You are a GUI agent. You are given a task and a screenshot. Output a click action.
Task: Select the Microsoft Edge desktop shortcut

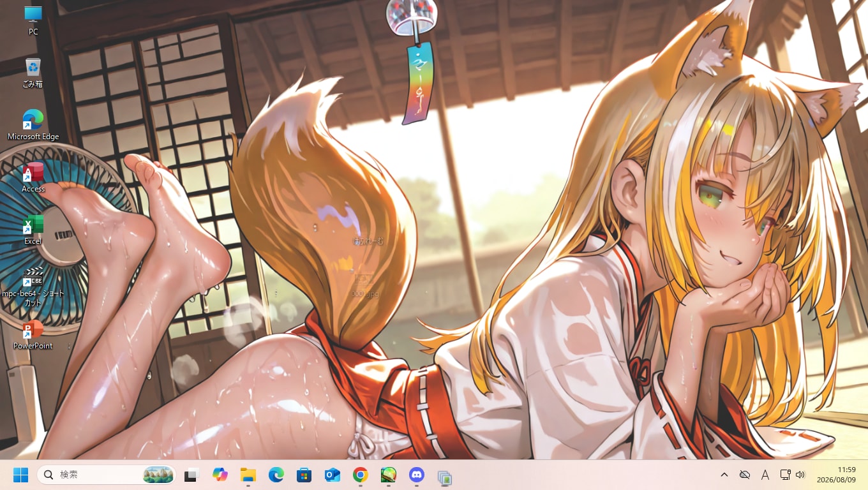pos(33,124)
